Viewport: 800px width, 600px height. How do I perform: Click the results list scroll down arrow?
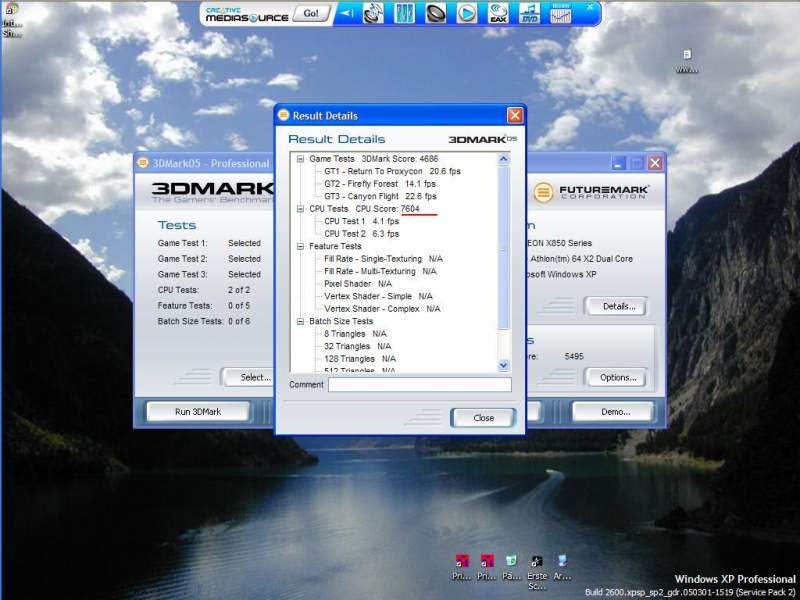pos(503,365)
